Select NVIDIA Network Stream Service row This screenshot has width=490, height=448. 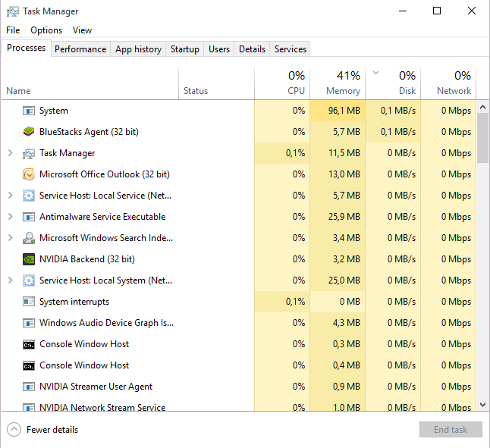pyautogui.click(x=239, y=406)
